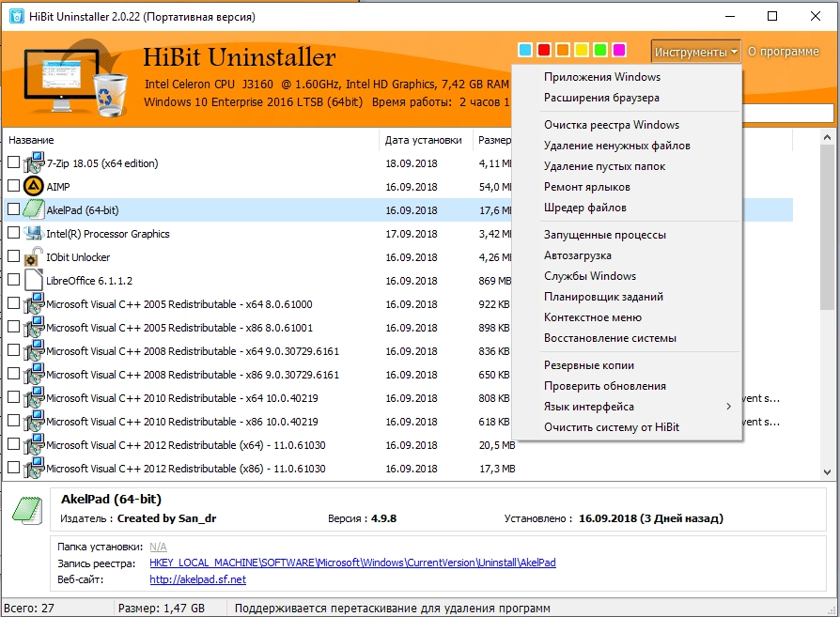Select Проверить обновления
The width and height of the screenshot is (840, 617).
tap(627, 386)
